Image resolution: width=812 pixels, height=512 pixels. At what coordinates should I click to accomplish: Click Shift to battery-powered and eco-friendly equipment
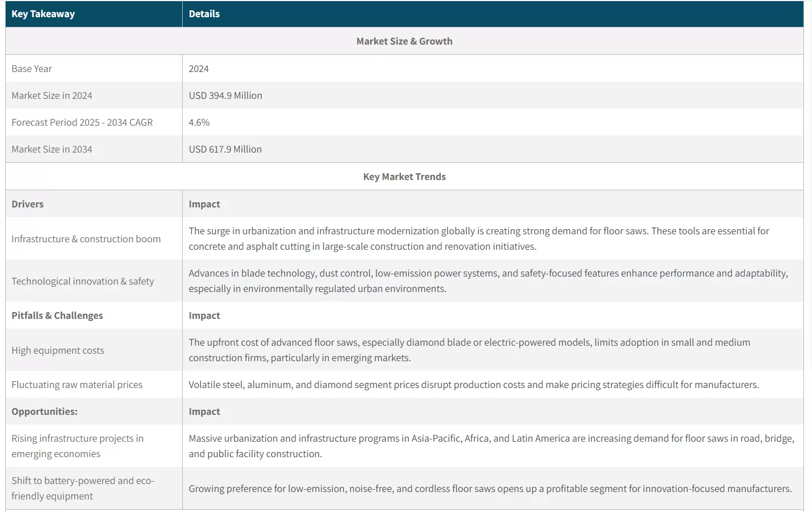point(83,488)
